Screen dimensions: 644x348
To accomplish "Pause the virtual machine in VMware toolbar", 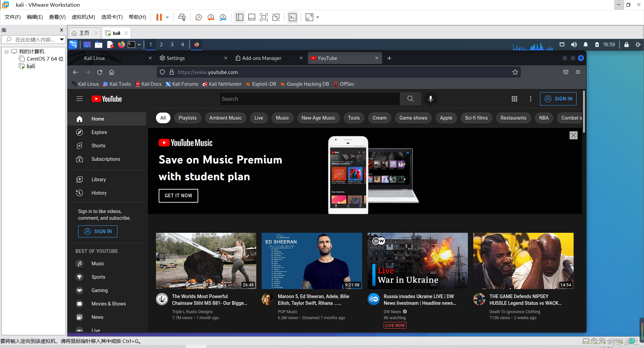I will [159, 17].
